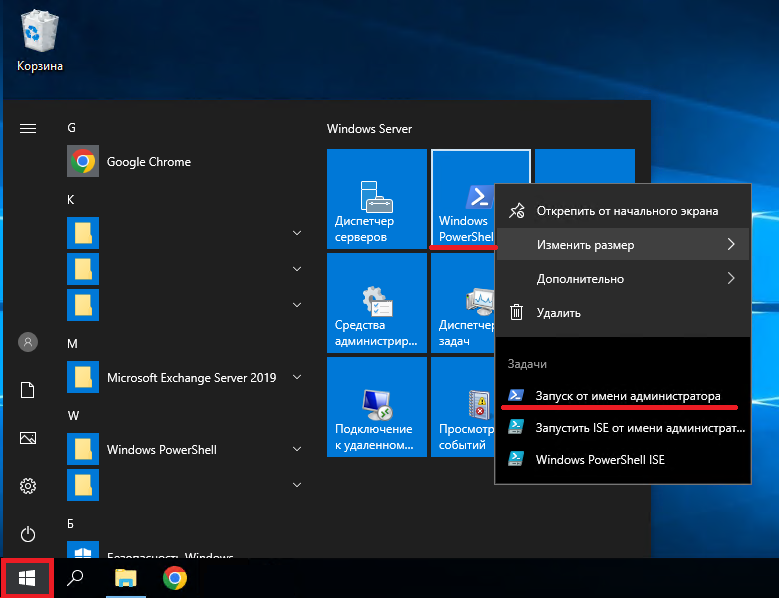Select Запустить ISE от имени администратора

[x=623, y=428]
